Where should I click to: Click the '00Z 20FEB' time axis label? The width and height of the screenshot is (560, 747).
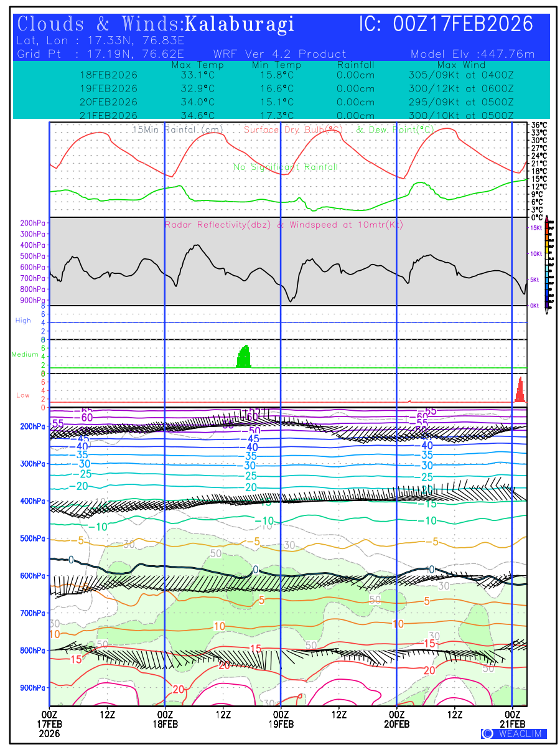coord(397,718)
